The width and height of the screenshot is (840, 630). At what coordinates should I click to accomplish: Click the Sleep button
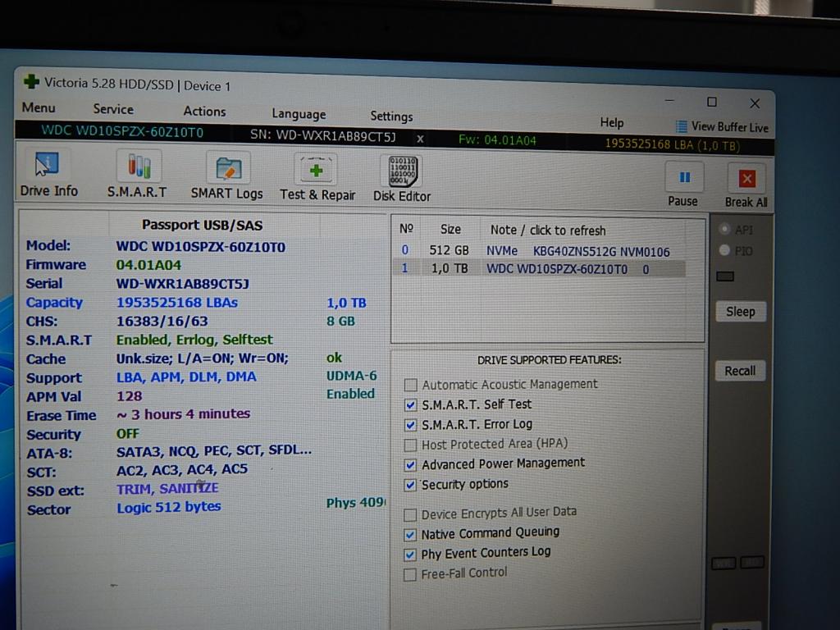pos(741,312)
